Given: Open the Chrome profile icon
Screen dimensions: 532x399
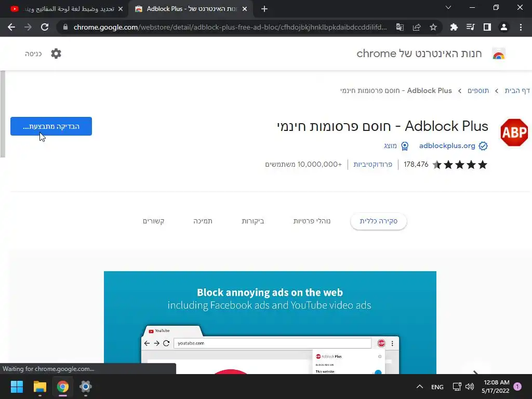Looking at the screenshot, I should pos(504,27).
